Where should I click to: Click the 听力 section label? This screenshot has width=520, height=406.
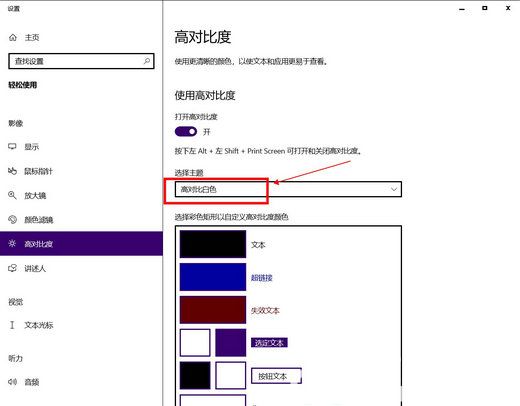(16, 358)
